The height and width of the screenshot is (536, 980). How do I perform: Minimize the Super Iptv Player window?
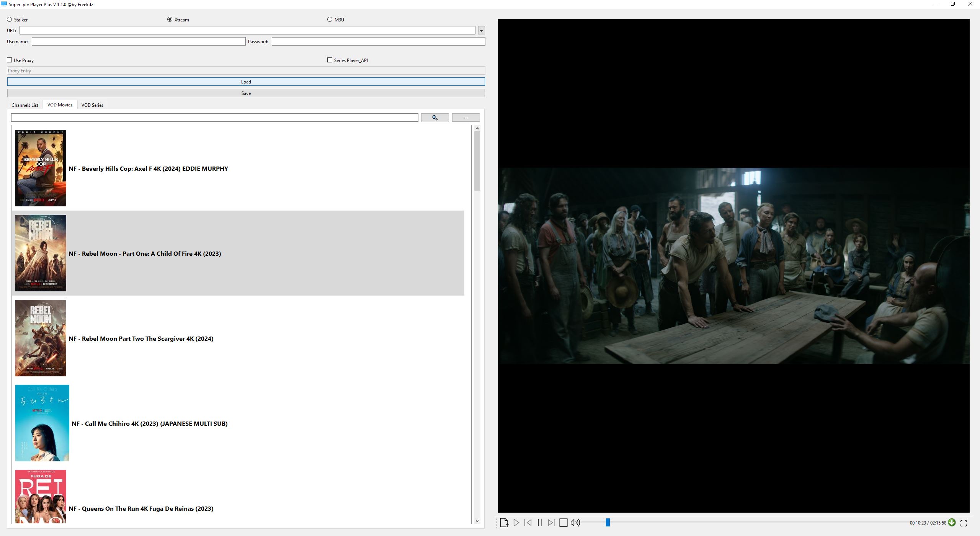pyautogui.click(x=936, y=4)
